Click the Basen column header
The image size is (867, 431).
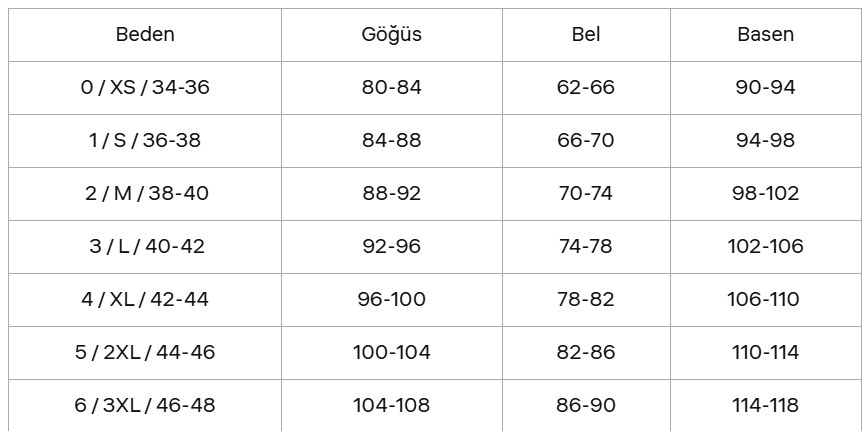click(x=765, y=35)
